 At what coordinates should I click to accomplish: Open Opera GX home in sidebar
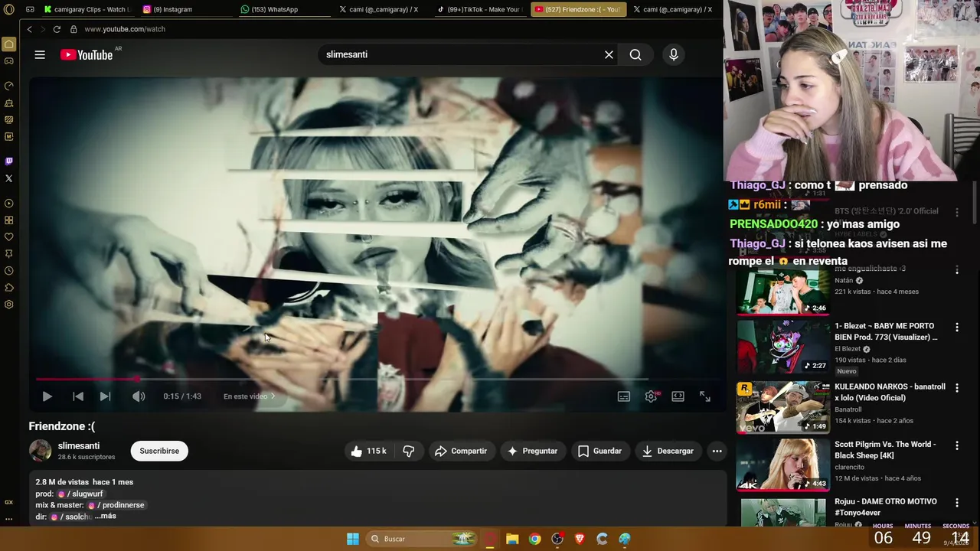coord(9,44)
